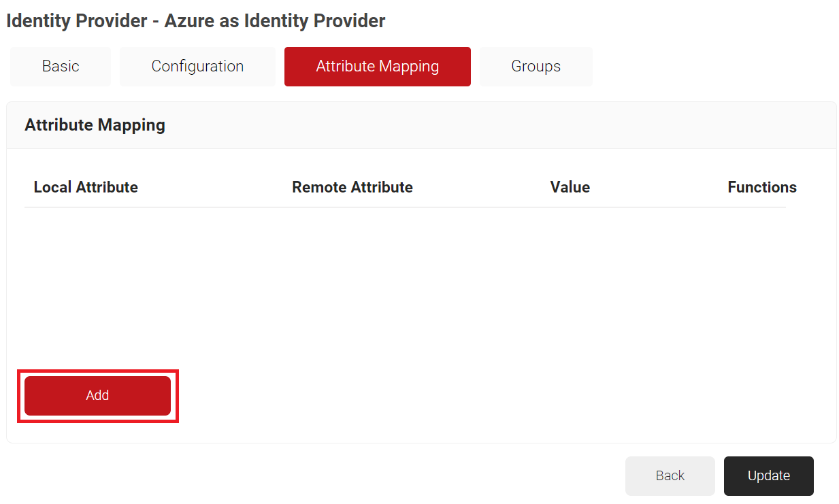Click the divider line under column headers

[x=405, y=207]
